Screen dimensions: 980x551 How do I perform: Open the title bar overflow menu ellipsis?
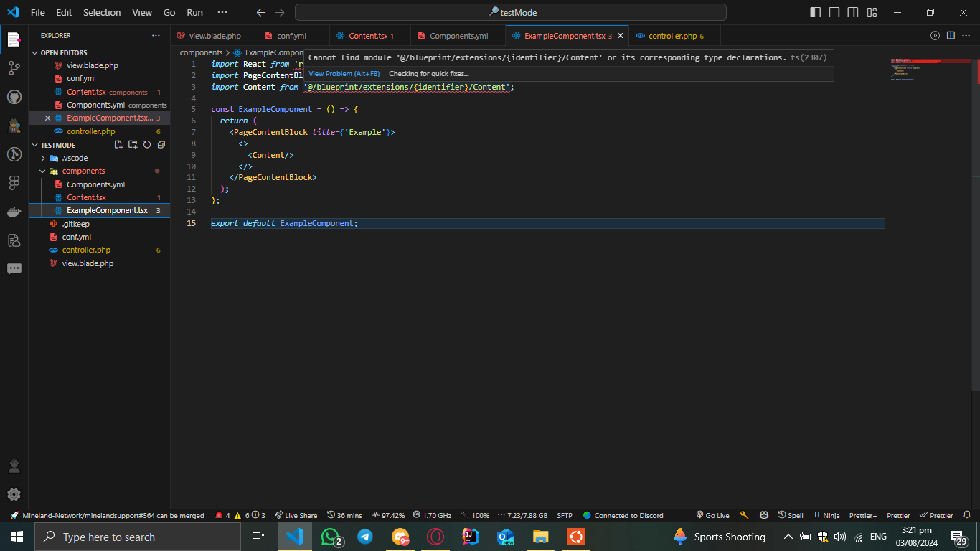click(222, 12)
